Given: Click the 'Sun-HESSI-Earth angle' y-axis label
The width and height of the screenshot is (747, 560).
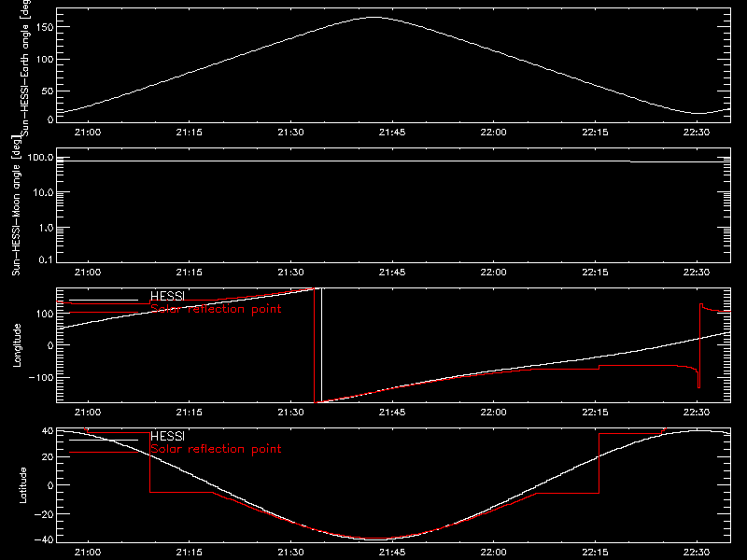Looking at the screenshot, I should 25,68.
